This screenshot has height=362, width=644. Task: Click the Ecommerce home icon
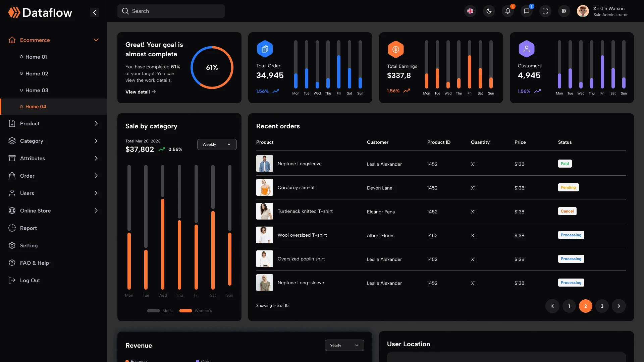(12, 40)
